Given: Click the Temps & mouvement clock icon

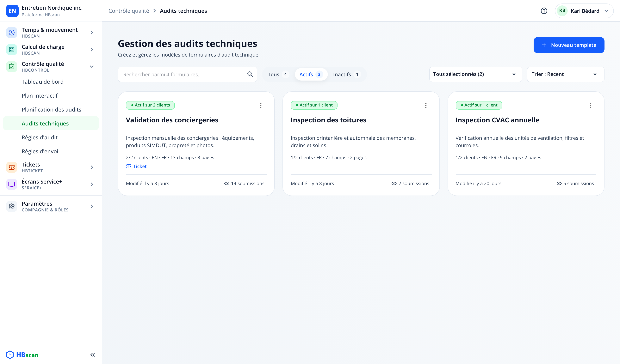Looking at the screenshot, I should (x=12, y=33).
